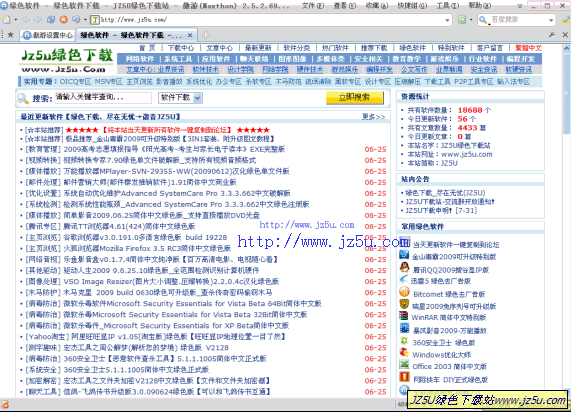Open the 繁體中文 link

528,48
